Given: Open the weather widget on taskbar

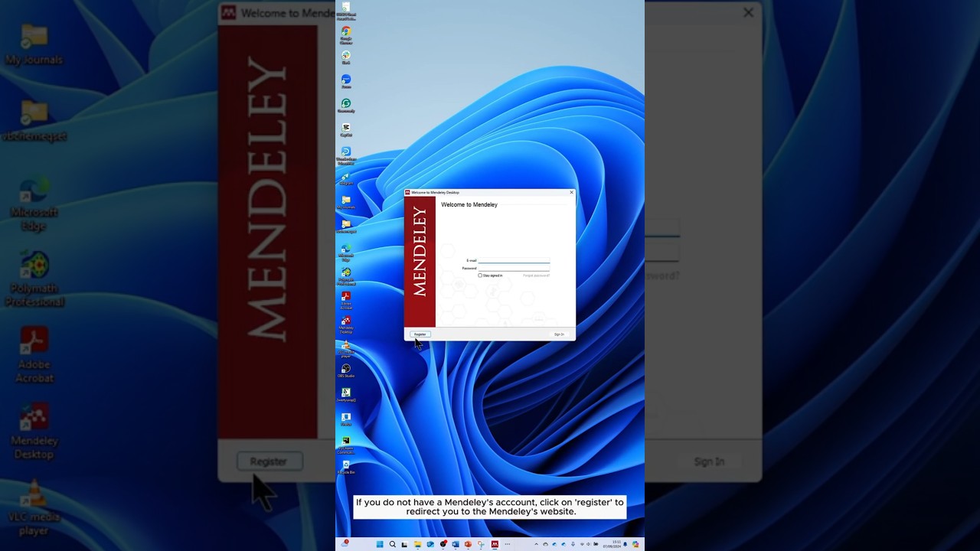Looking at the screenshot, I should coord(345,544).
